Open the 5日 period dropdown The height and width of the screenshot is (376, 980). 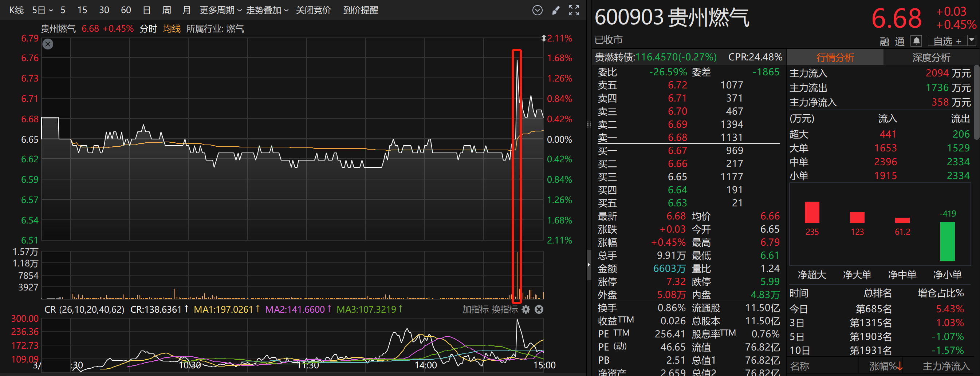click(42, 10)
